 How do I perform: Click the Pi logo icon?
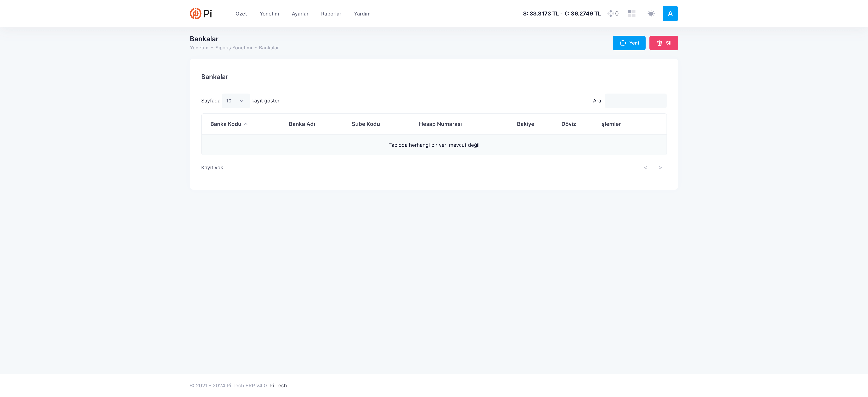[195, 14]
